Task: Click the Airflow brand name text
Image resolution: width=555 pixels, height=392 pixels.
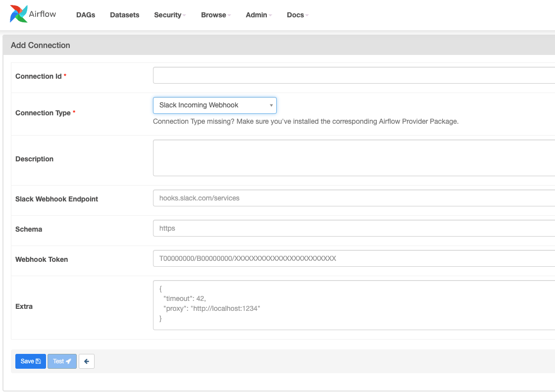Action: (x=43, y=14)
